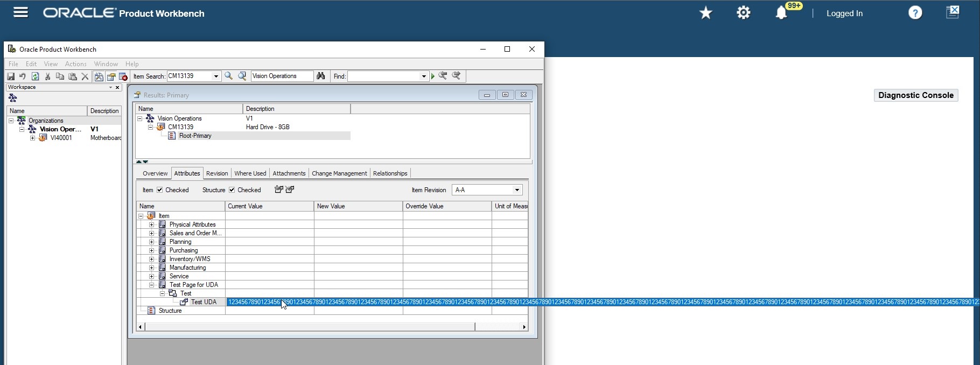The width and height of the screenshot is (980, 365).
Task: Open the File menu
Action: (13, 64)
